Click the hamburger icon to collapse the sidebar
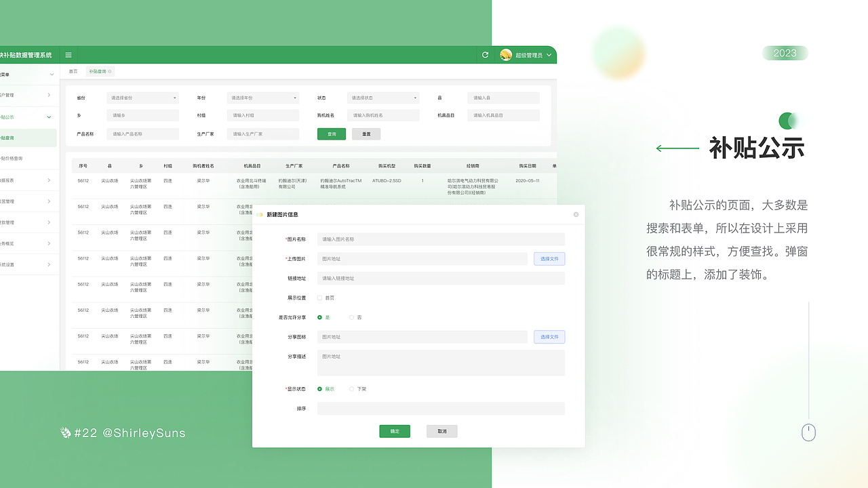This screenshot has height=488, width=868. point(68,55)
